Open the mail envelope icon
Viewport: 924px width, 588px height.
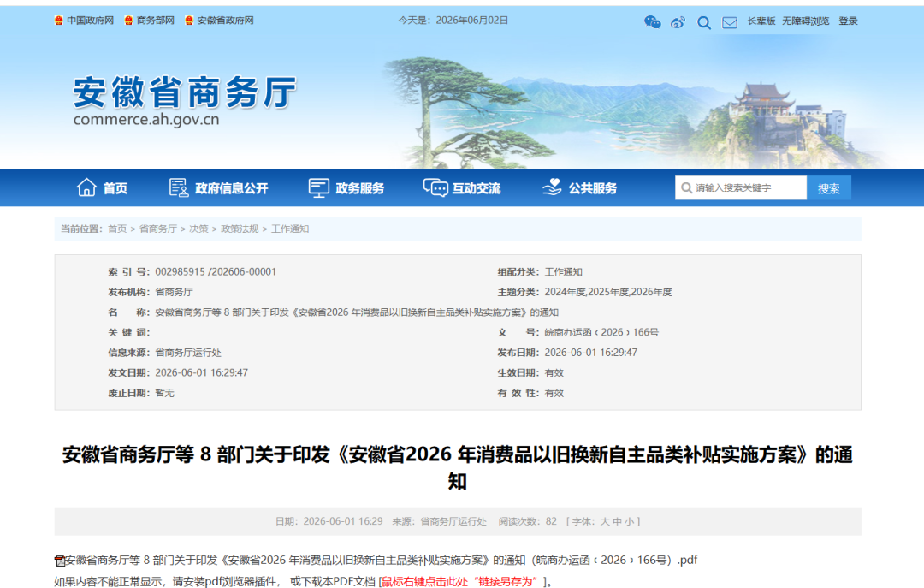730,23
